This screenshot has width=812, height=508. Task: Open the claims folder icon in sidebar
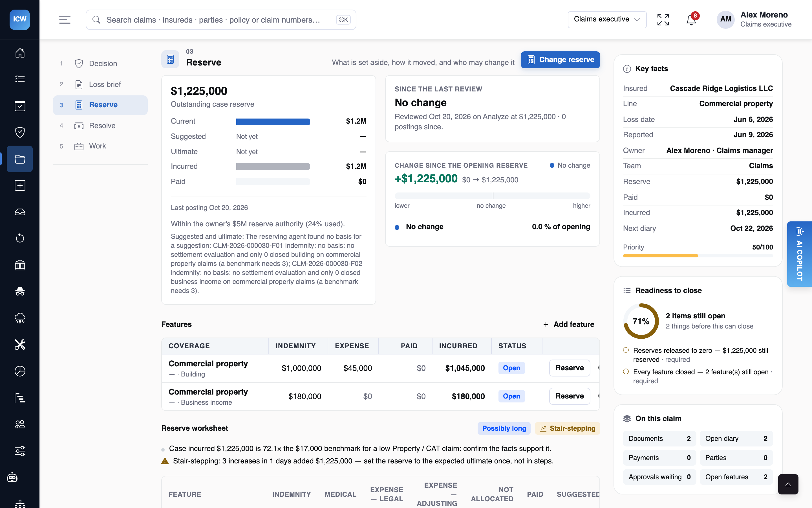20,159
